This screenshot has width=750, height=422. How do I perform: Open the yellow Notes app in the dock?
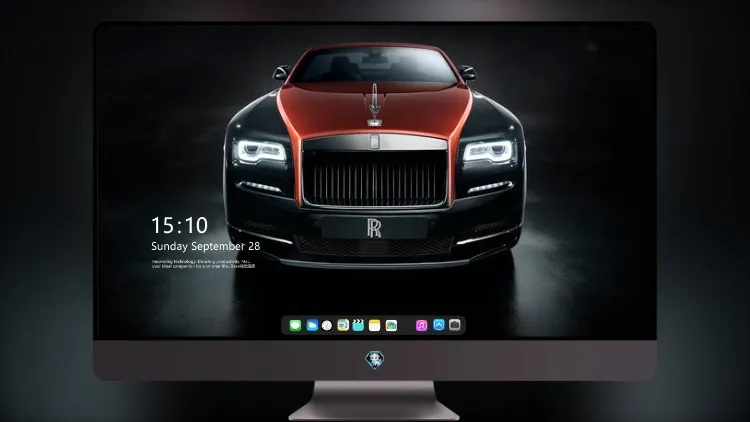(x=375, y=325)
